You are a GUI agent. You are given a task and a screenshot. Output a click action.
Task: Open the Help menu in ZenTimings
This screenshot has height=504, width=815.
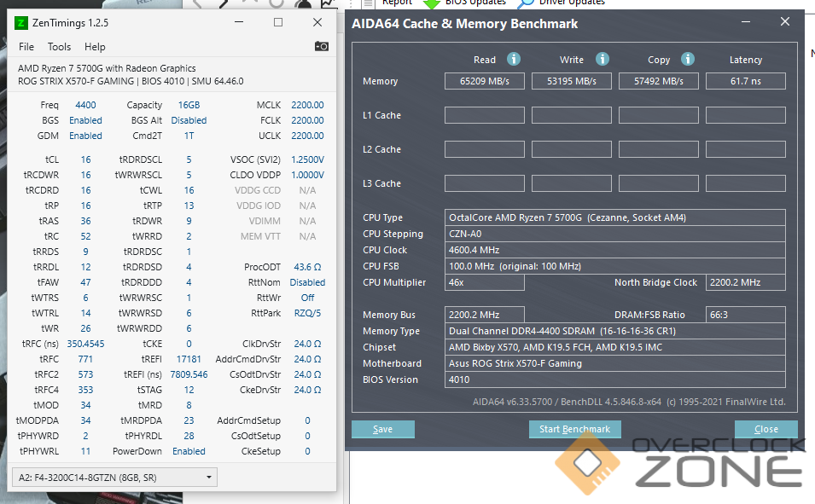coord(95,47)
